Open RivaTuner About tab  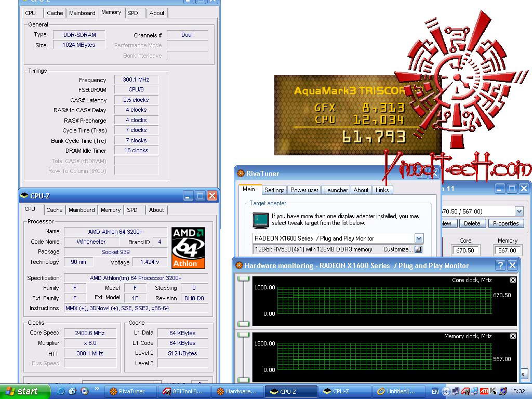361,190
